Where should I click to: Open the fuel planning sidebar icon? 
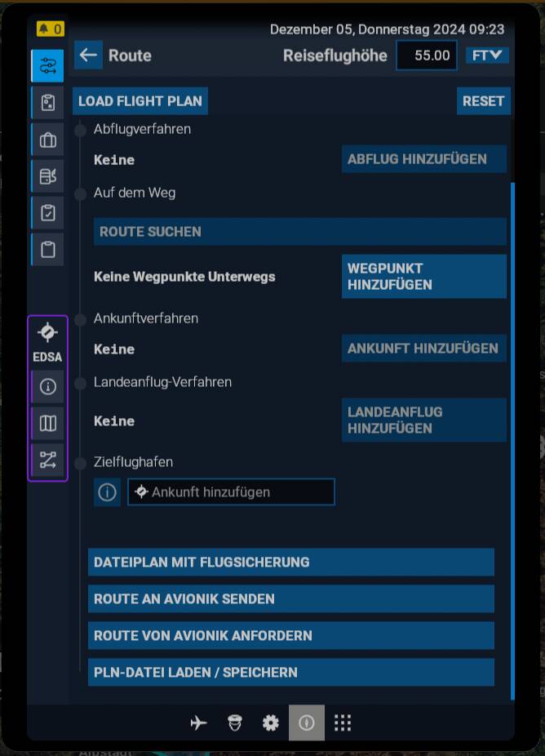47,176
